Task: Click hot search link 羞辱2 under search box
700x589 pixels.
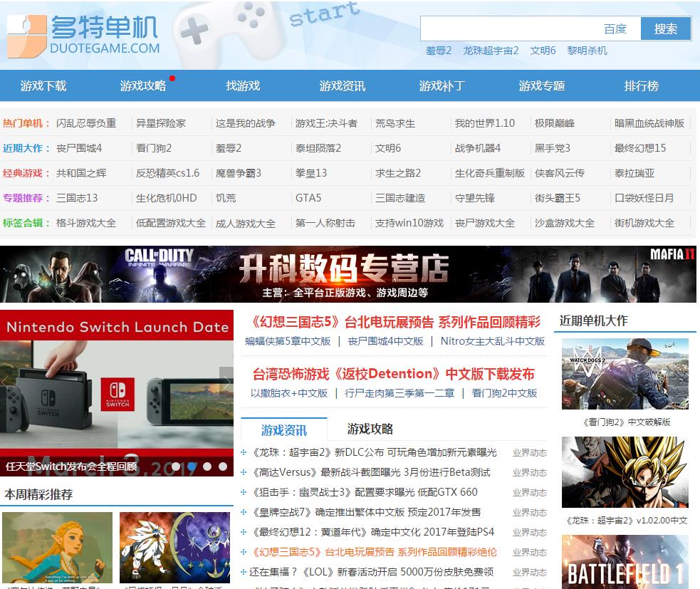Action: point(439,51)
